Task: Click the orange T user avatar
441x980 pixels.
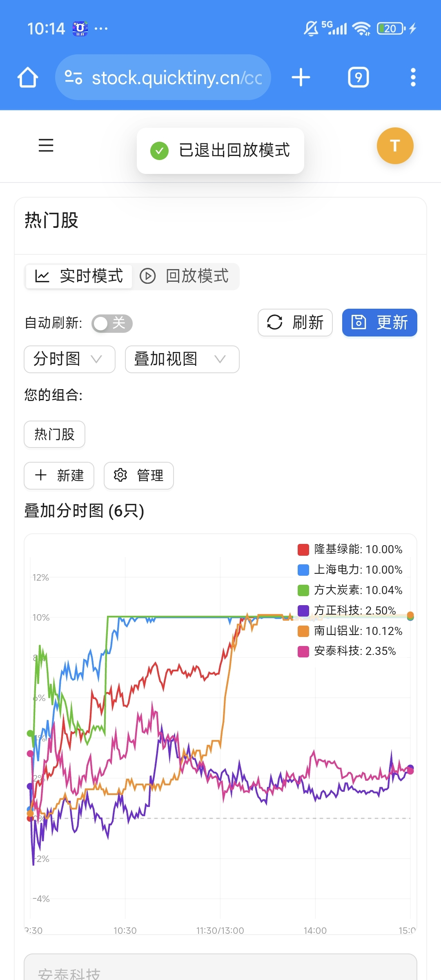Action: pyautogui.click(x=395, y=146)
